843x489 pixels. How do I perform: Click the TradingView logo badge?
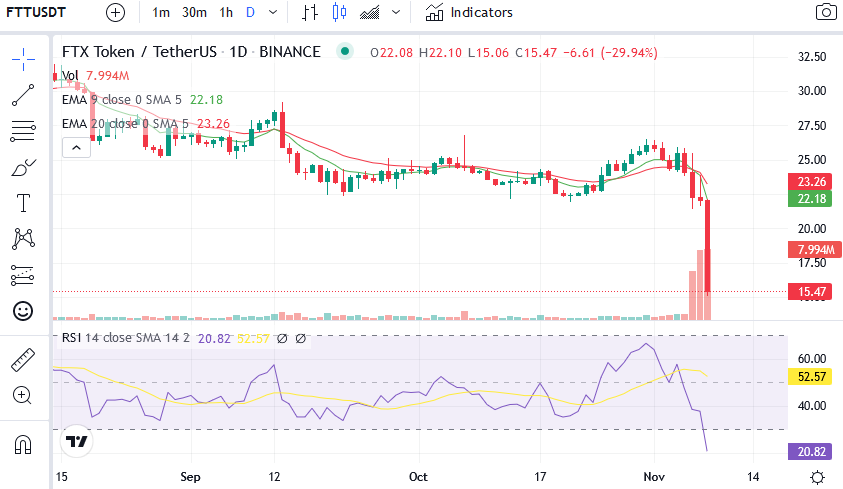pos(76,442)
